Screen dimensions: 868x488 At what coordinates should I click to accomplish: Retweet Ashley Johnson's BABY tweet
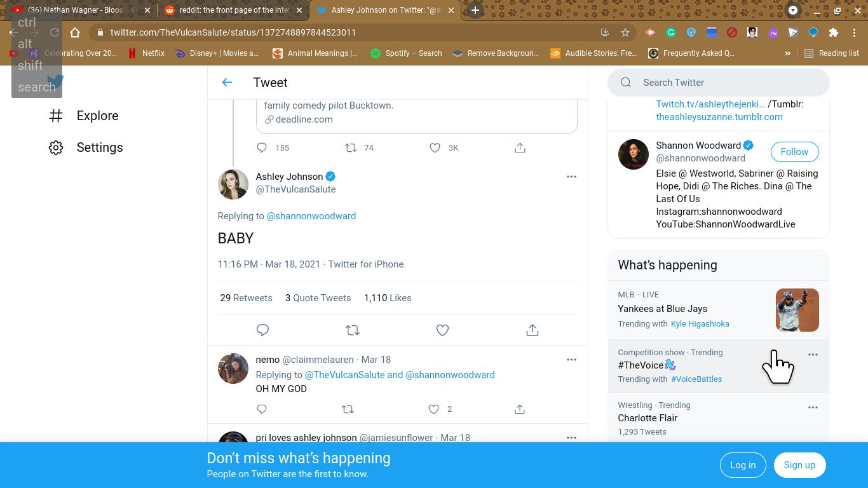point(353,330)
